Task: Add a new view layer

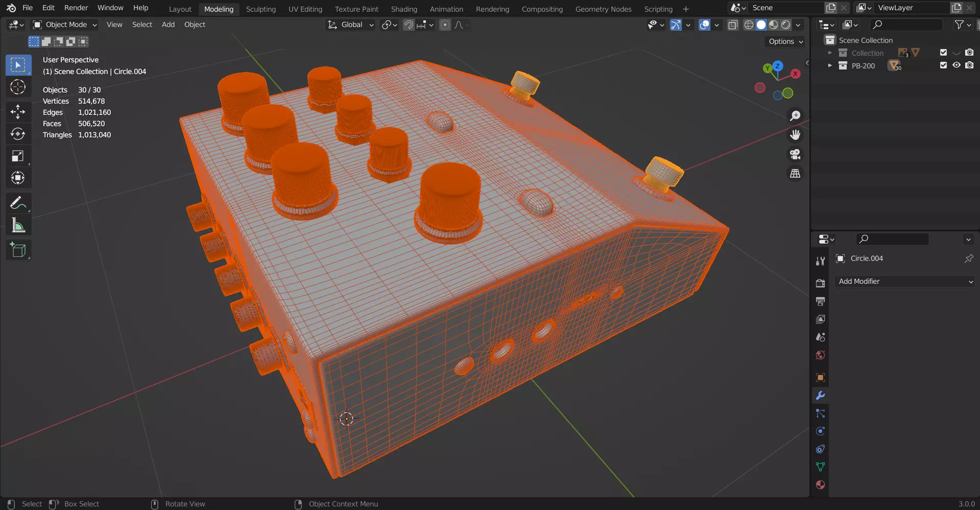Action: [957, 8]
